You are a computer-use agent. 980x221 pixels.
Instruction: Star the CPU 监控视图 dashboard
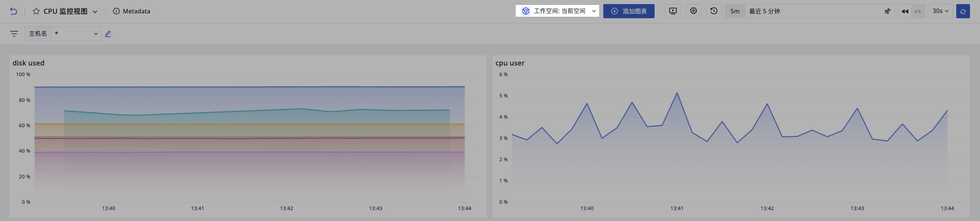(36, 12)
